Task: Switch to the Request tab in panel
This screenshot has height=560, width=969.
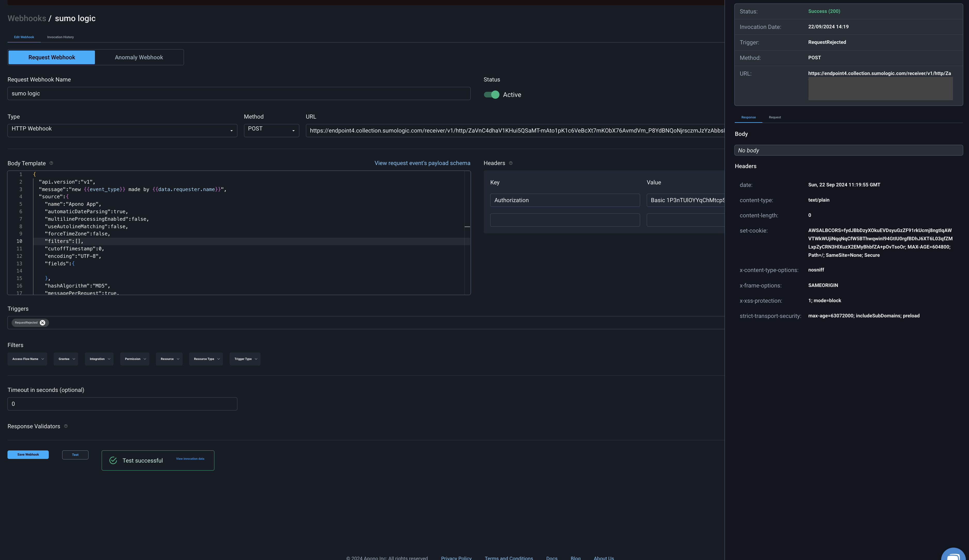Action: click(x=774, y=117)
